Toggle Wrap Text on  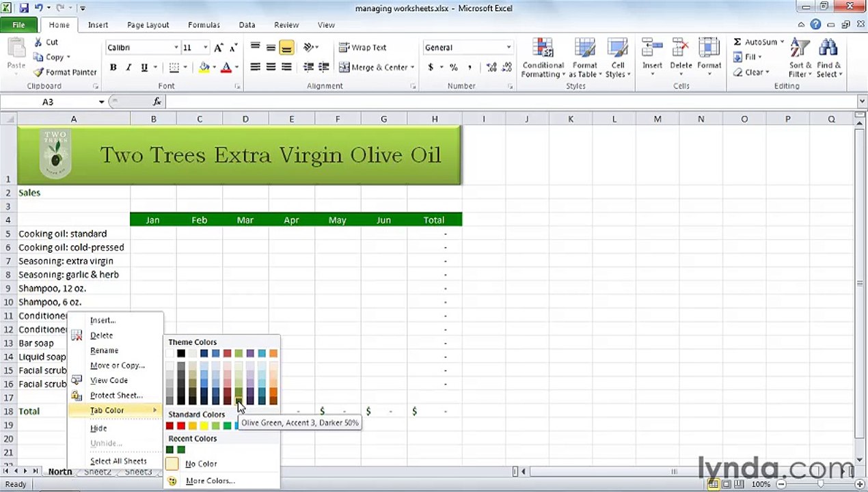(x=363, y=48)
